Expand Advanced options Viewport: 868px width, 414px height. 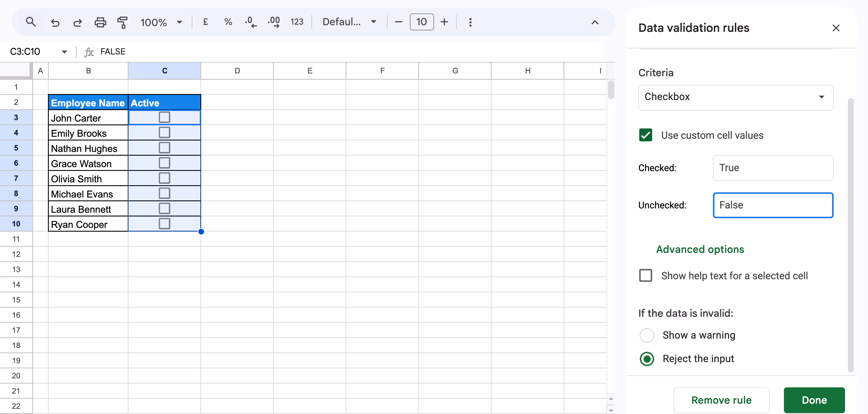[x=700, y=249]
